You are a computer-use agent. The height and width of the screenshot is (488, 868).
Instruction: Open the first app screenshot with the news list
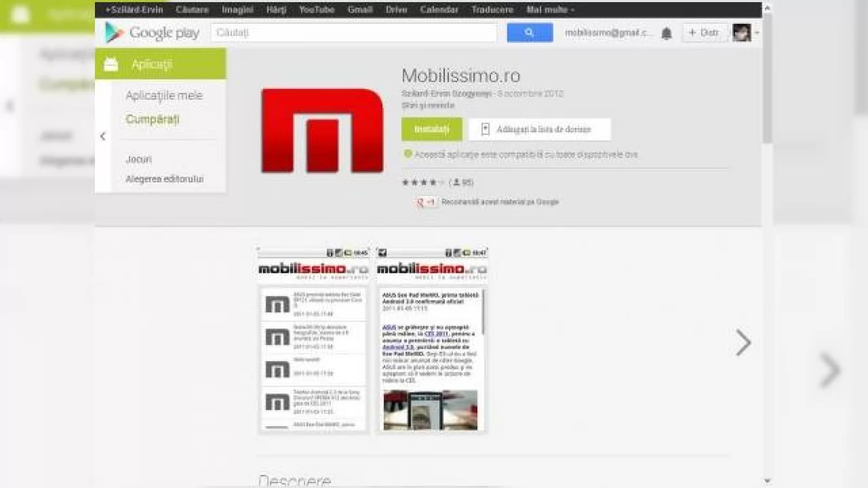(313, 340)
